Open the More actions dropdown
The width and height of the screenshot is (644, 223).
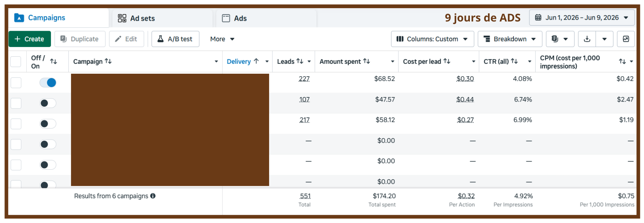point(222,39)
